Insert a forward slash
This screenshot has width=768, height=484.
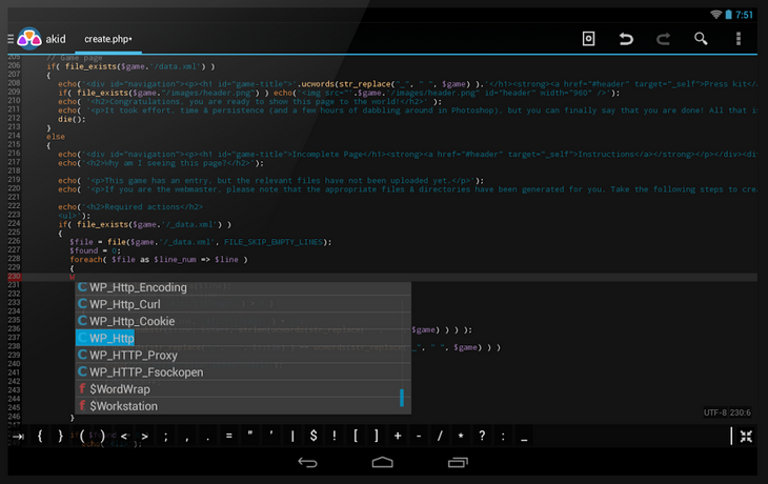[x=440, y=436]
